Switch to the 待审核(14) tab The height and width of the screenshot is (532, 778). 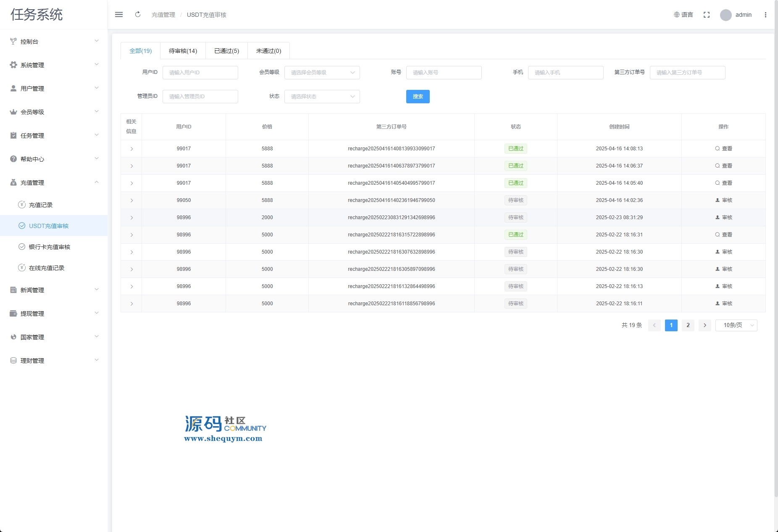pos(183,51)
